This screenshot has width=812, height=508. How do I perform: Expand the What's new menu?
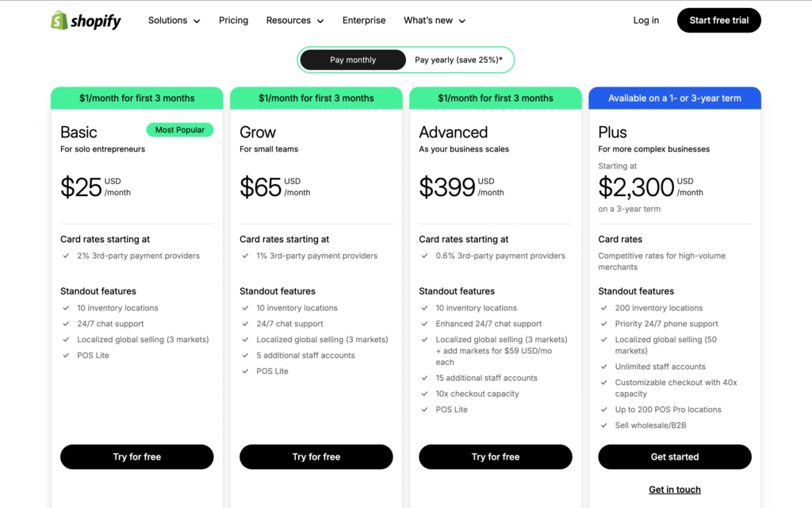pos(434,21)
